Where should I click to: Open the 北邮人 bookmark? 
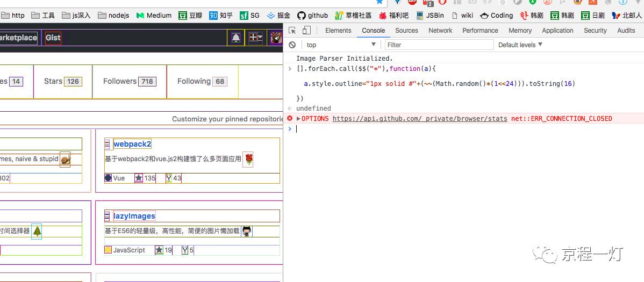pos(627,16)
